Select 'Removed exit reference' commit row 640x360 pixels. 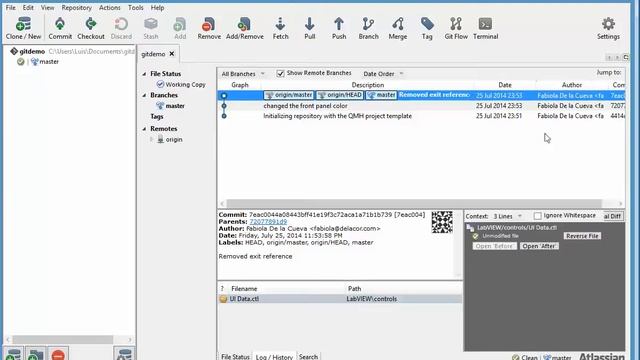coord(421,95)
